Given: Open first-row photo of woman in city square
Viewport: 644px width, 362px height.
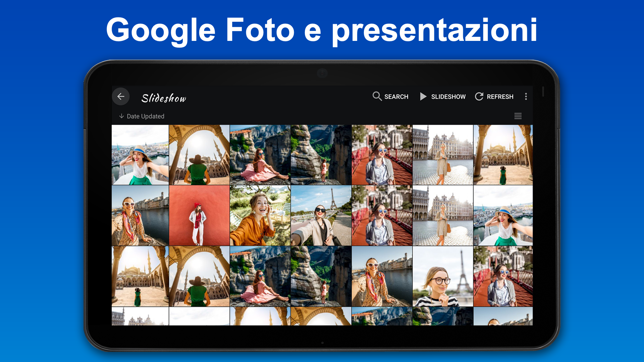Looking at the screenshot, I should [x=443, y=155].
